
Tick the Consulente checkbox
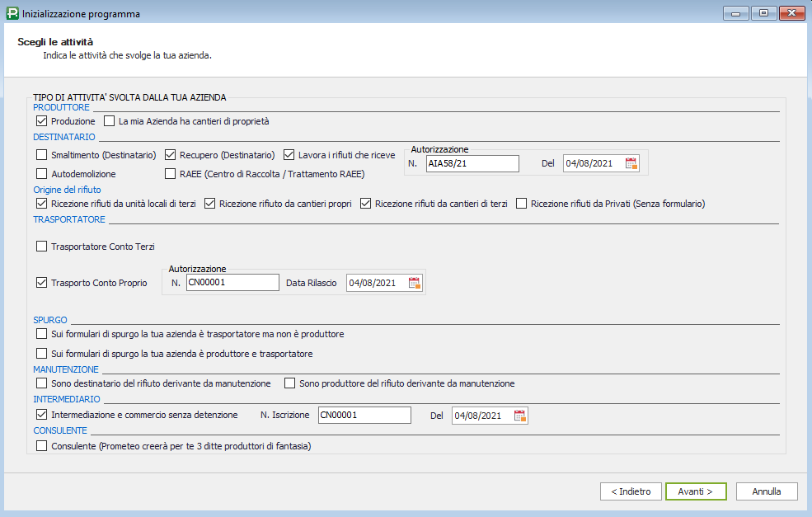pos(43,446)
